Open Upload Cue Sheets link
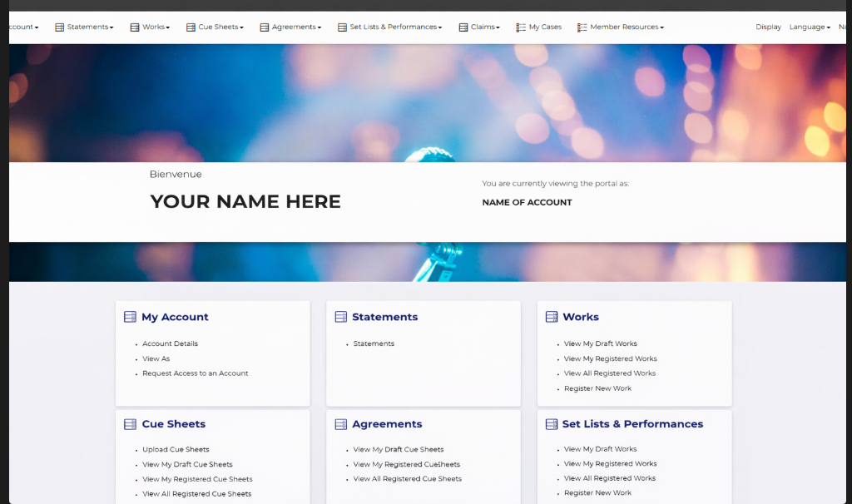852x504 pixels. coord(176,449)
